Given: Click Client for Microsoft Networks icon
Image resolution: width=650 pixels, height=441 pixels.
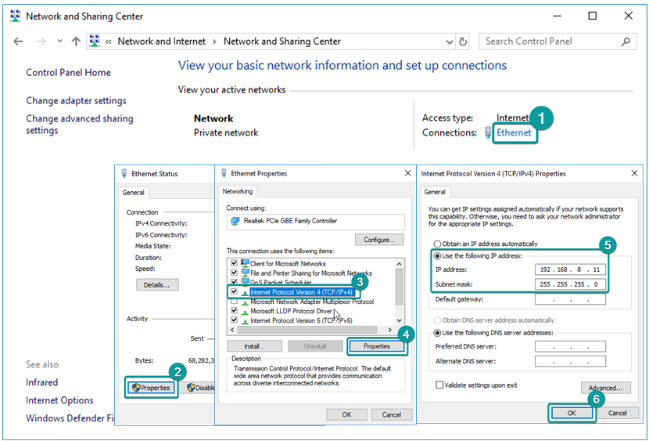Looking at the screenshot, I should [x=245, y=263].
